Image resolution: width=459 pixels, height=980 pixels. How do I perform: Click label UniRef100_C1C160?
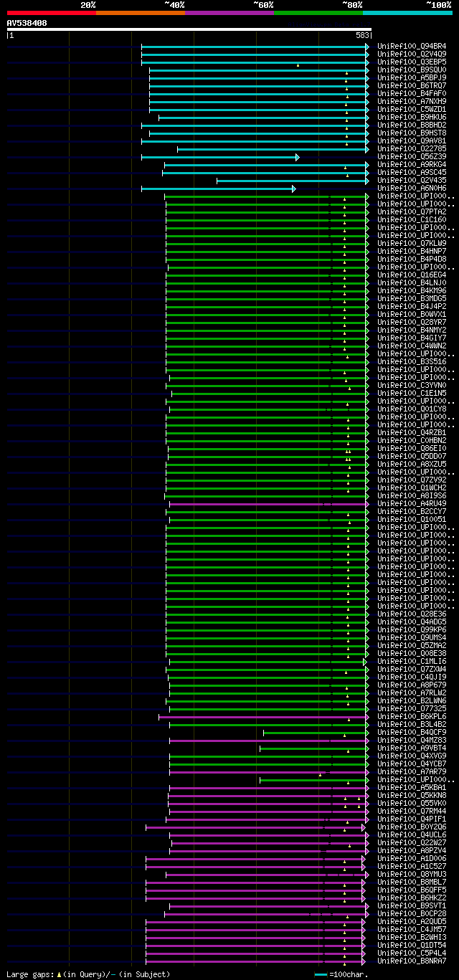pos(412,220)
